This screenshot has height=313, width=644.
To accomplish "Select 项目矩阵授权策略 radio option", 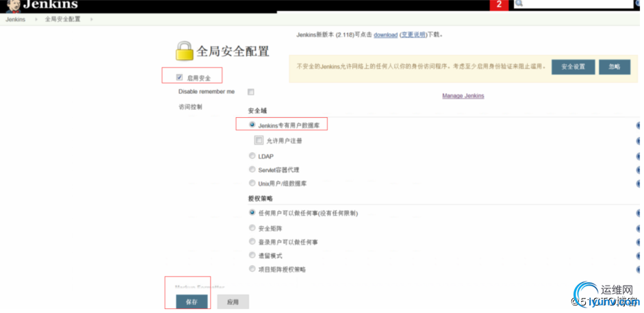I will tap(252, 269).
